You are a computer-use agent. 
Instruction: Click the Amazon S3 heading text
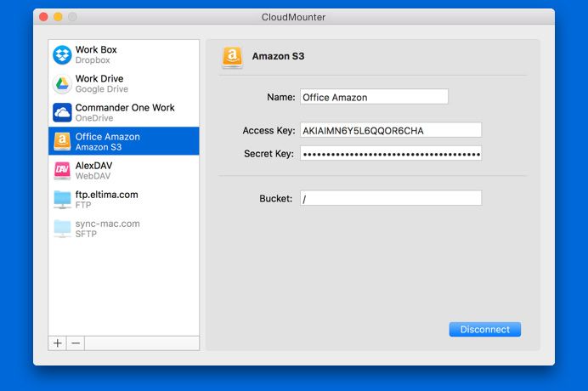(x=278, y=56)
